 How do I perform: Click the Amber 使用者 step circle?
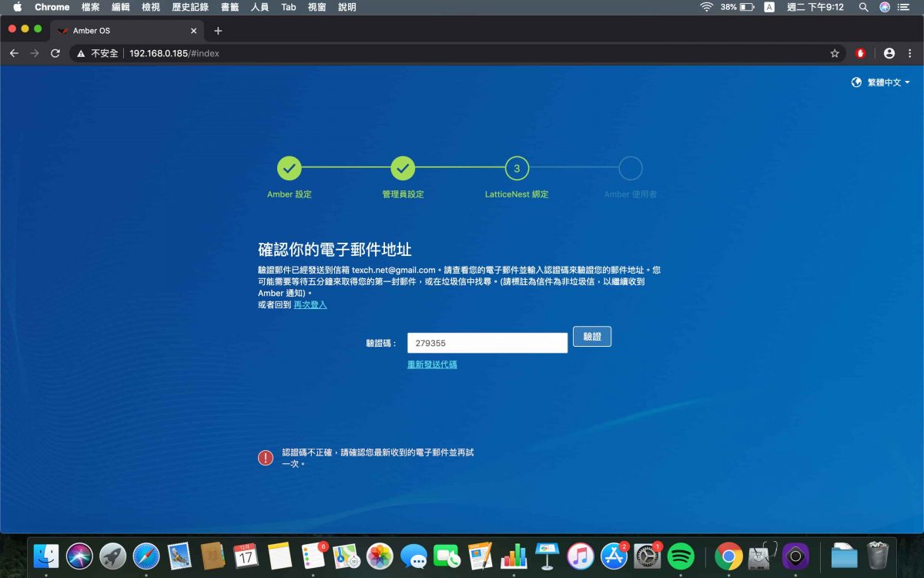point(631,168)
